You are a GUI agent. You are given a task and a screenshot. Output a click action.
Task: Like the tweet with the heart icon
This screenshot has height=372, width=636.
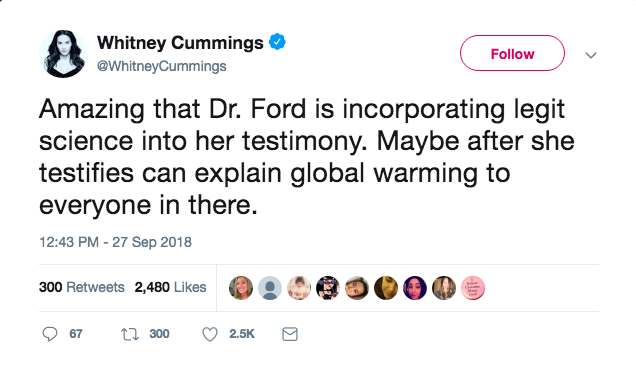click(x=210, y=334)
